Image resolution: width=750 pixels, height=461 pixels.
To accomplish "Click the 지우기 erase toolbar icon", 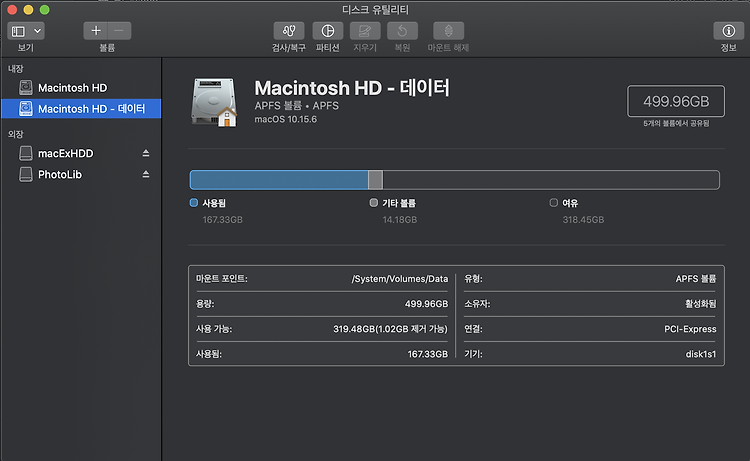I will tap(365, 31).
